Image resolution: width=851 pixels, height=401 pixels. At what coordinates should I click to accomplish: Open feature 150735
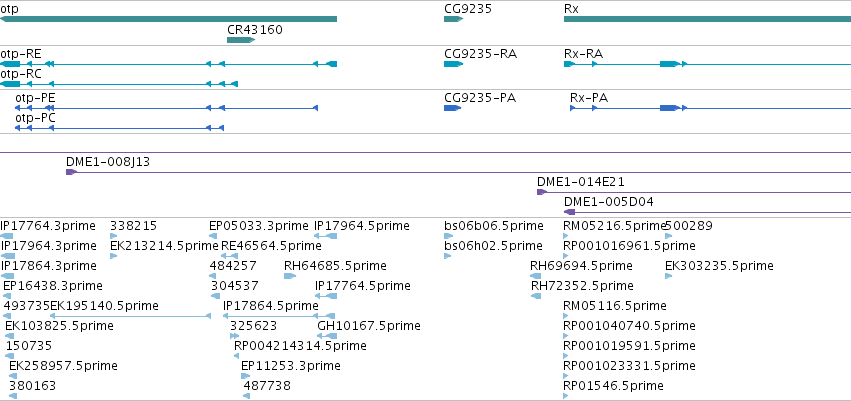pyautogui.click(x=10, y=356)
